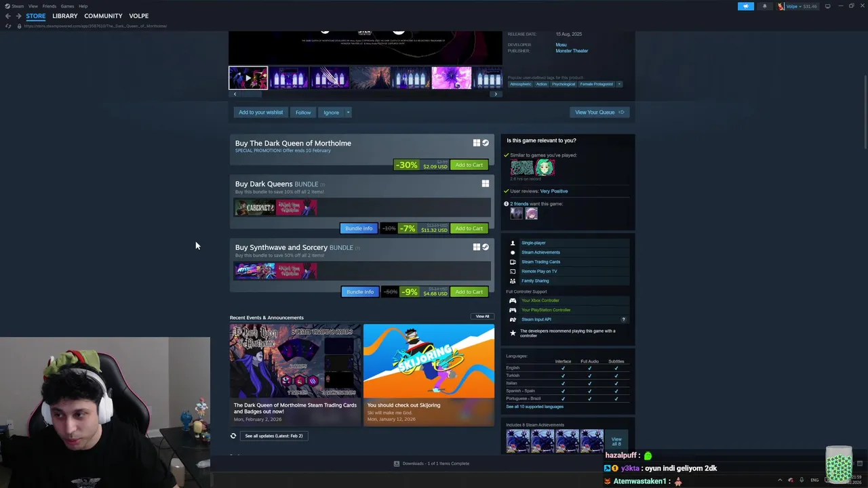
Task: Reload the store page
Action: point(8,26)
